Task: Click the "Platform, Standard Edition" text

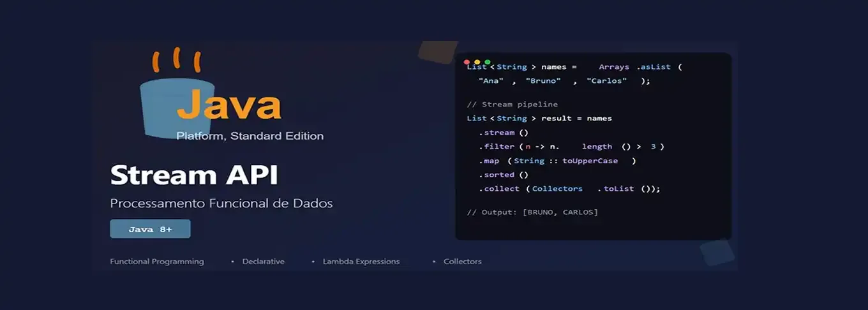Action: tap(250, 136)
